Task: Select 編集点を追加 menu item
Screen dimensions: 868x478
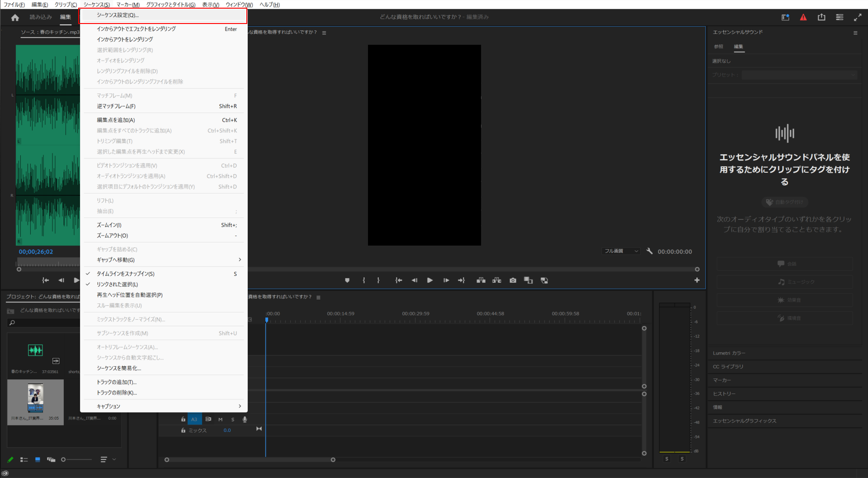Action: (164, 120)
